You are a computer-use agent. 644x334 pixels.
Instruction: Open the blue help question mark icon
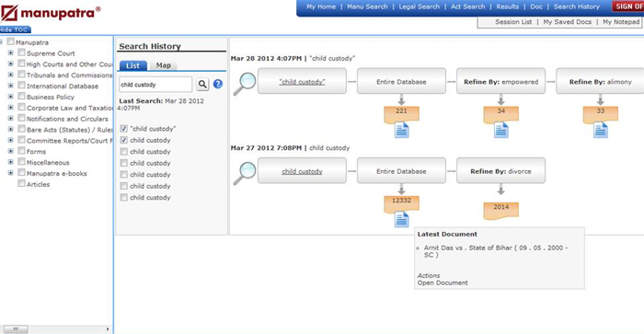[x=218, y=84]
